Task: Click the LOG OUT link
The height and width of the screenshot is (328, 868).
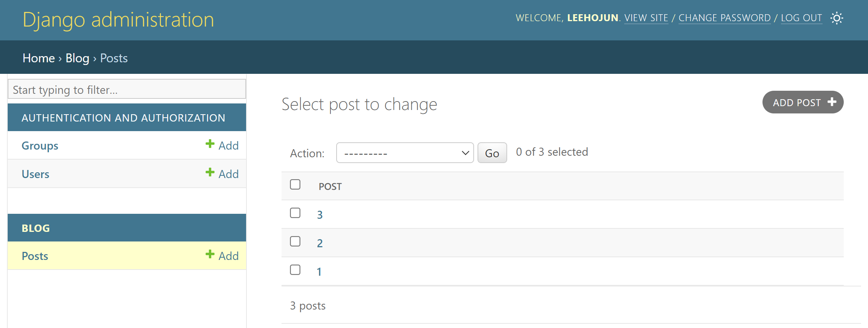Action: [x=801, y=18]
